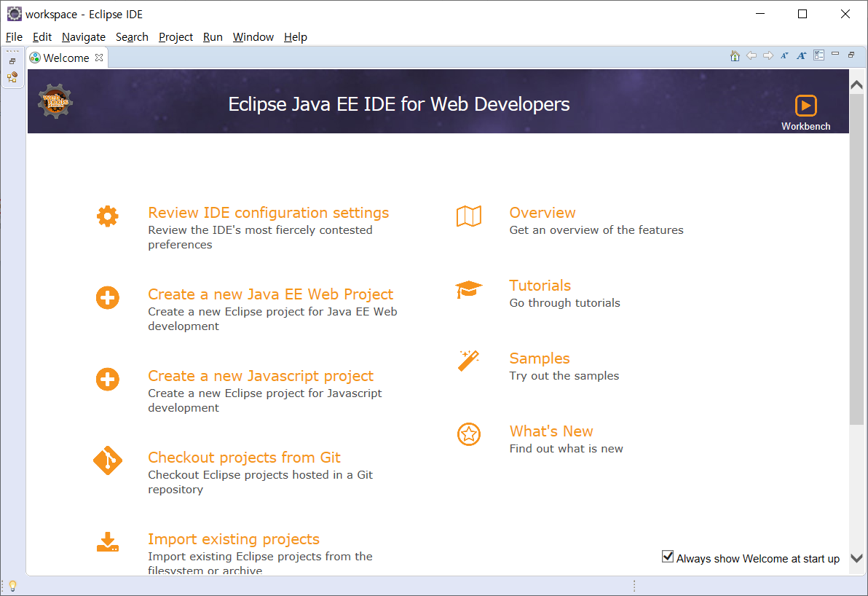Click the plus icon for Java EE Web Project

coord(107,297)
